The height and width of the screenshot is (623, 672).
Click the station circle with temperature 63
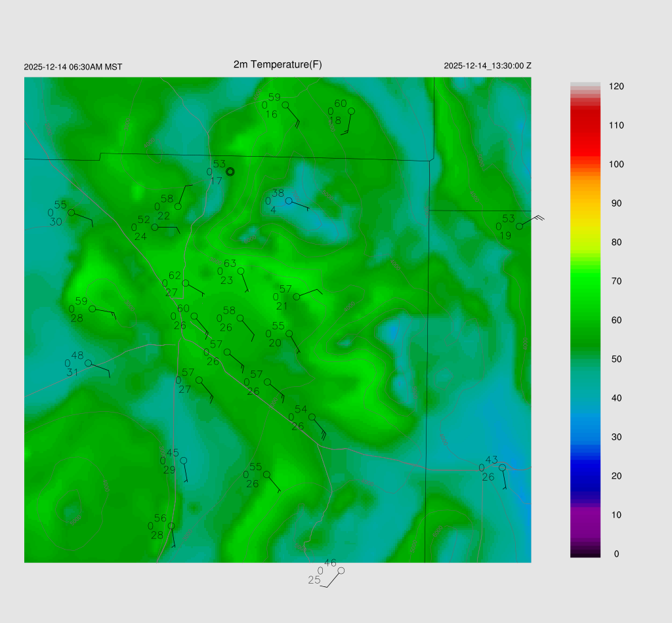(241, 271)
